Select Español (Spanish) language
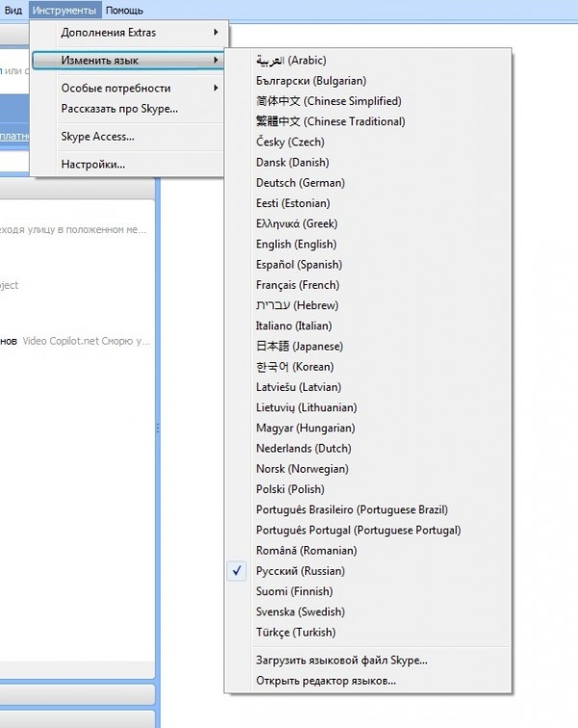 [368, 265]
